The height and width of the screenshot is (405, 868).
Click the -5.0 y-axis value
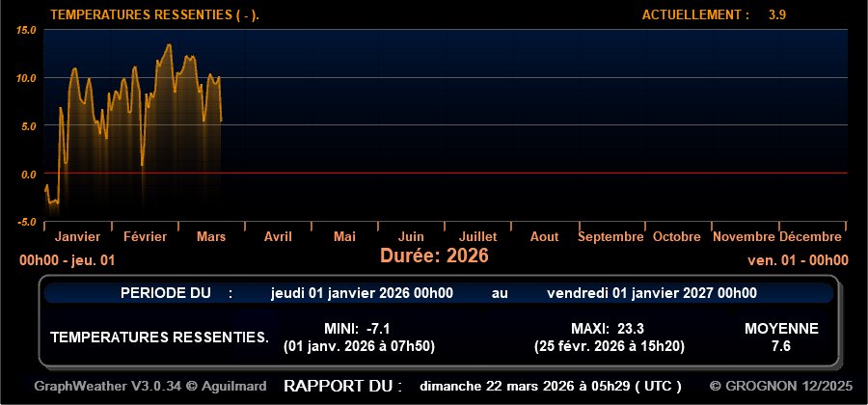pos(27,222)
